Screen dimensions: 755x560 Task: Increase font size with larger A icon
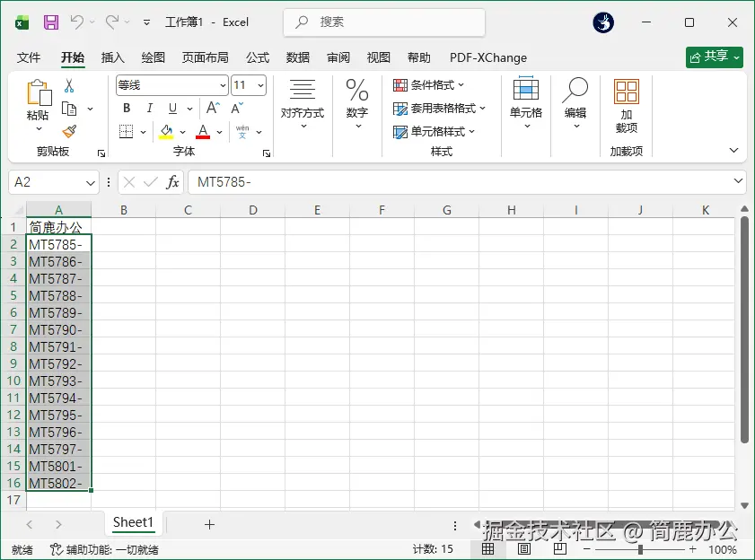[213, 108]
